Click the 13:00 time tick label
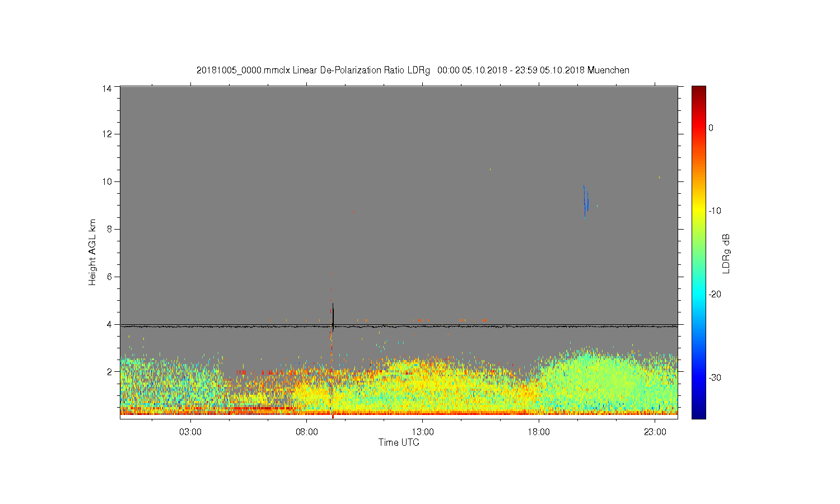 (x=423, y=432)
